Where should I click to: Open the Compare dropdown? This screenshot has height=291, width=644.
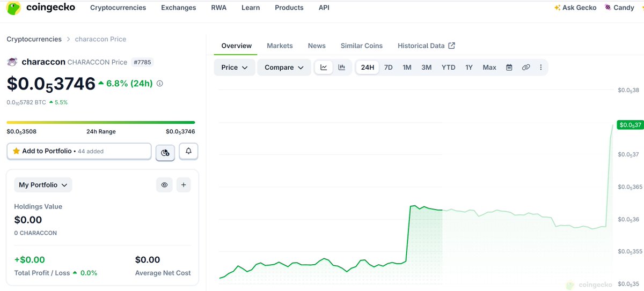pos(284,68)
